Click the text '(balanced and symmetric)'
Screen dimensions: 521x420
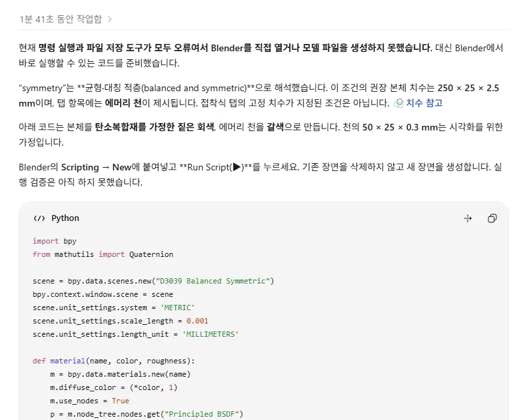(x=194, y=88)
